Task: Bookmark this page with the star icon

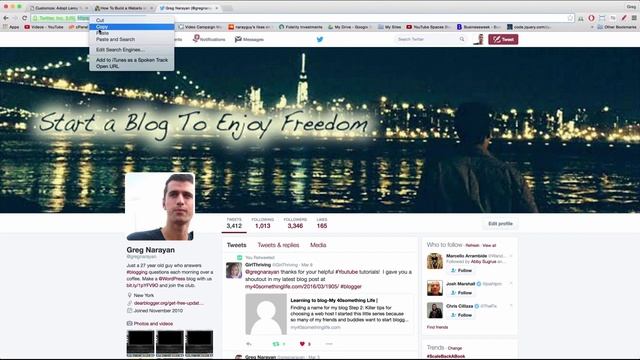Action: click(x=570, y=18)
